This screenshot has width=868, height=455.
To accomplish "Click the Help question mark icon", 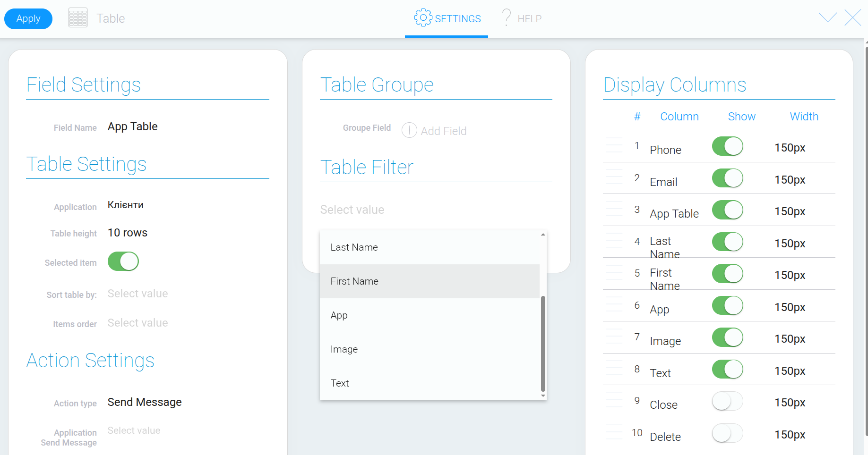I will pyautogui.click(x=507, y=17).
